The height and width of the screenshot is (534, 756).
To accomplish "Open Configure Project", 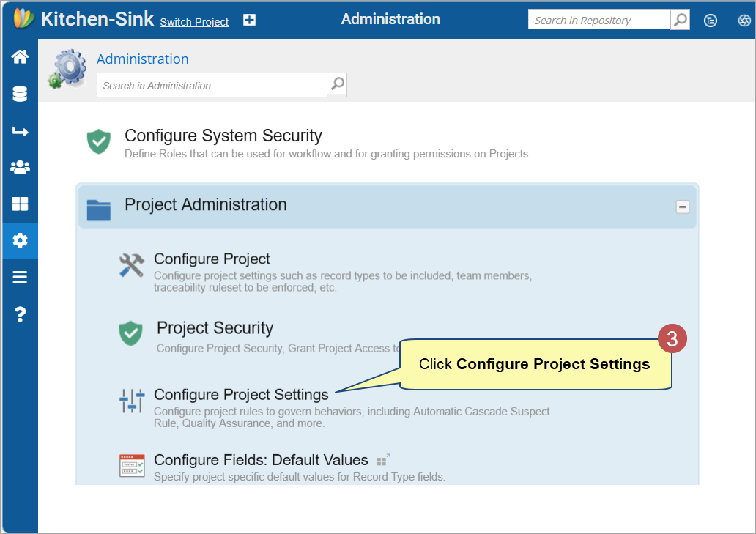I will pos(212,259).
